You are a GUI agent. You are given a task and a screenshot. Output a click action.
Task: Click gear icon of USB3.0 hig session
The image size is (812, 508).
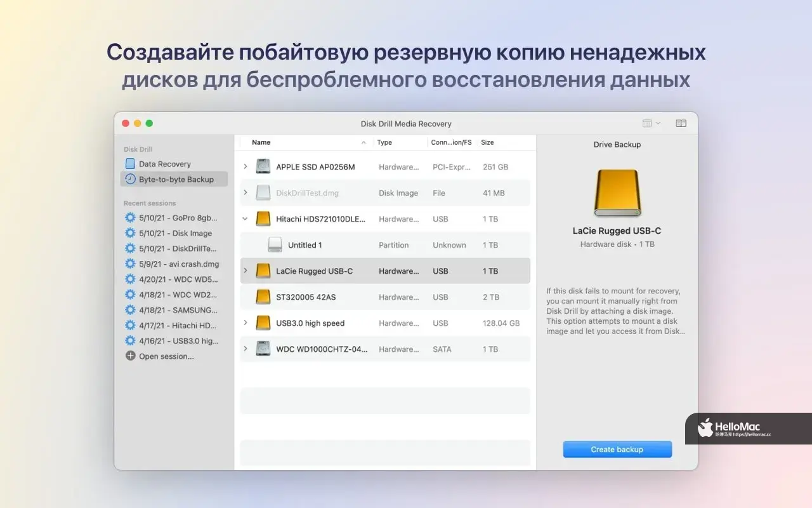click(130, 340)
